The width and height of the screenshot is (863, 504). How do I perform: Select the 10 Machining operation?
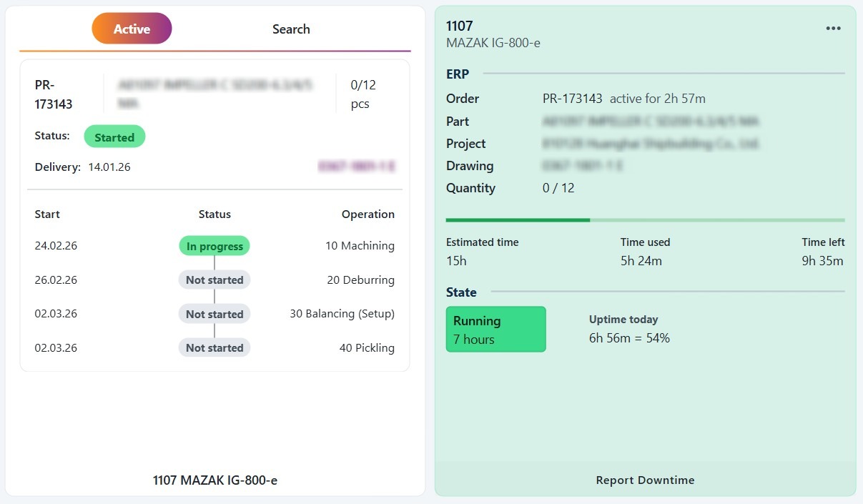360,246
